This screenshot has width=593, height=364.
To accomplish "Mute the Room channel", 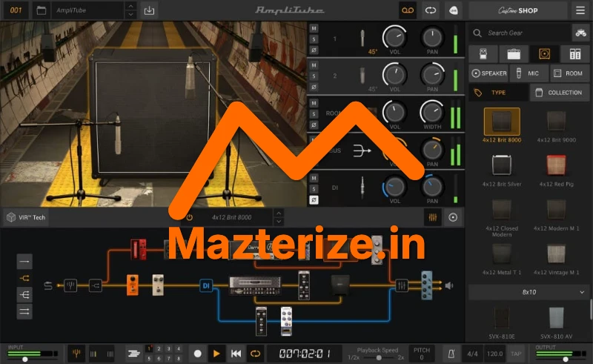I will (x=314, y=103).
